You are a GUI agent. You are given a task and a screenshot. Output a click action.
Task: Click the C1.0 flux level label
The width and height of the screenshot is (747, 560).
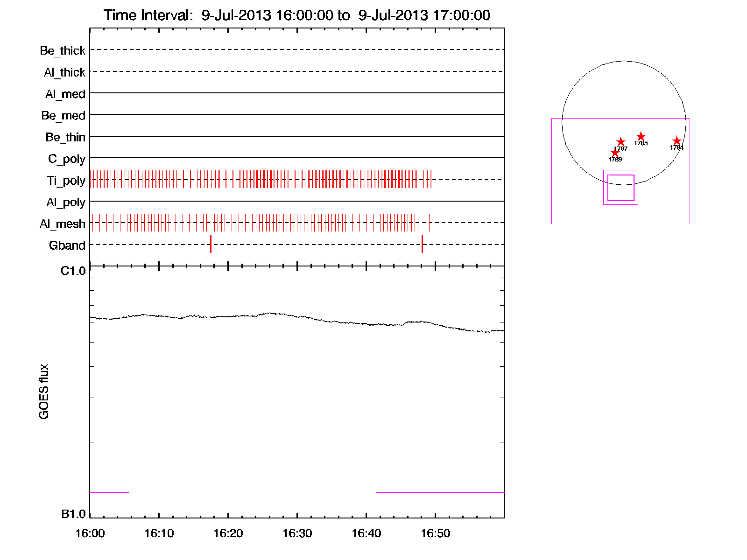pyautogui.click(x=73, y=271)
